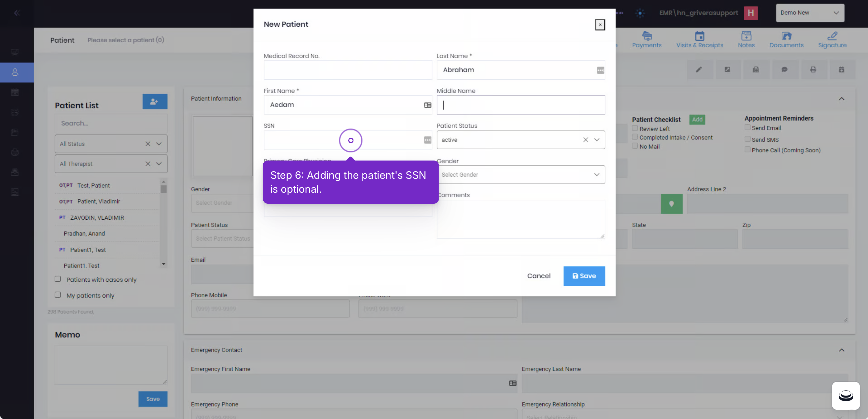The image size is (868, 419).
Task: Tick the Send SMS reminder checkbox
Action: tap(747, 139)
